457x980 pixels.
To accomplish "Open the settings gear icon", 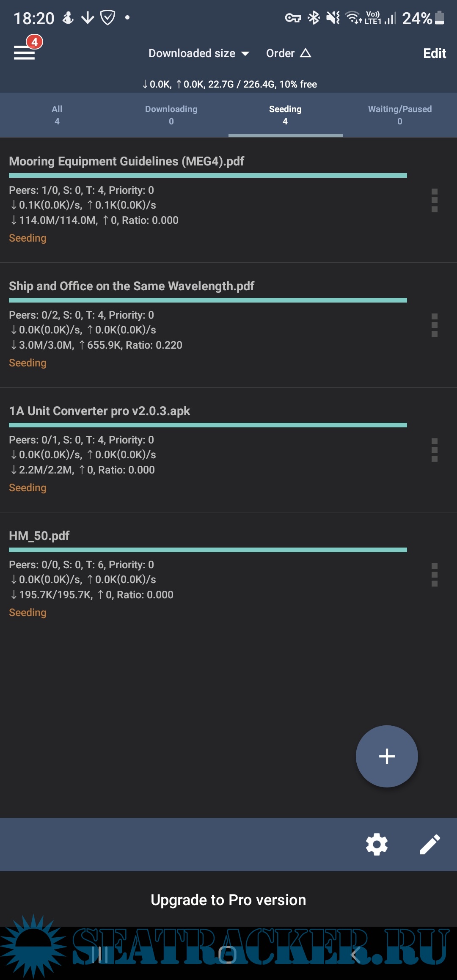I will click(377, 845).
